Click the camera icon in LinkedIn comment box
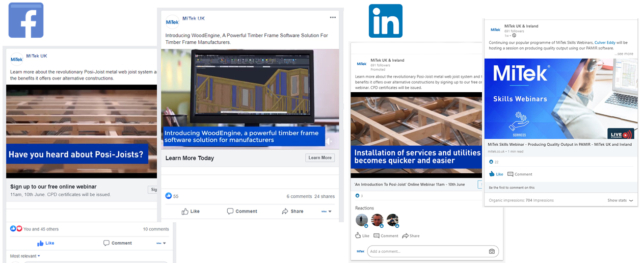 pos(492,251)
